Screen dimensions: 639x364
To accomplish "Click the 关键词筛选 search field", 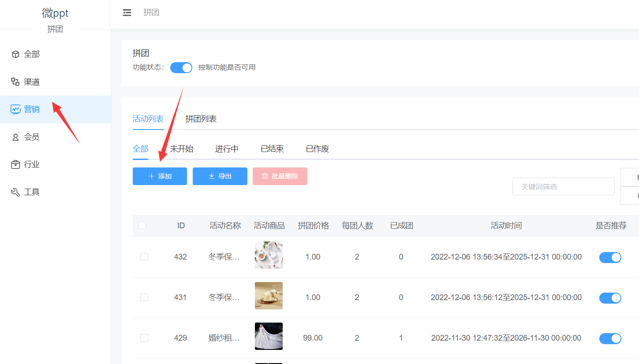I will pos(564,186).
